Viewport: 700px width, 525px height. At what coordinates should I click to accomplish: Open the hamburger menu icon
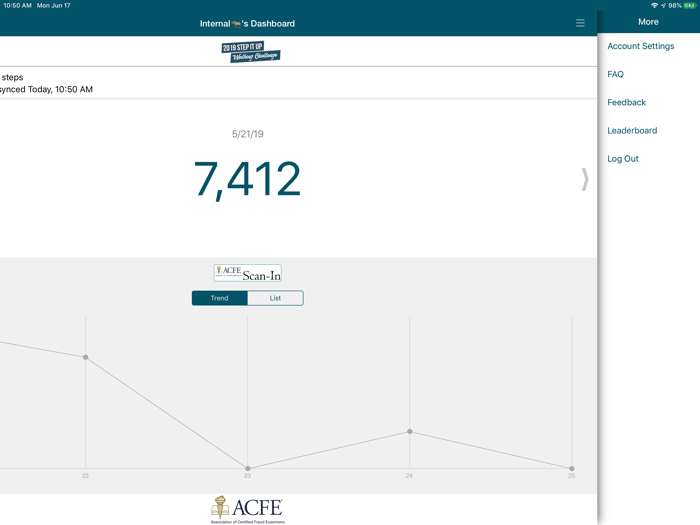click(580, 23)
